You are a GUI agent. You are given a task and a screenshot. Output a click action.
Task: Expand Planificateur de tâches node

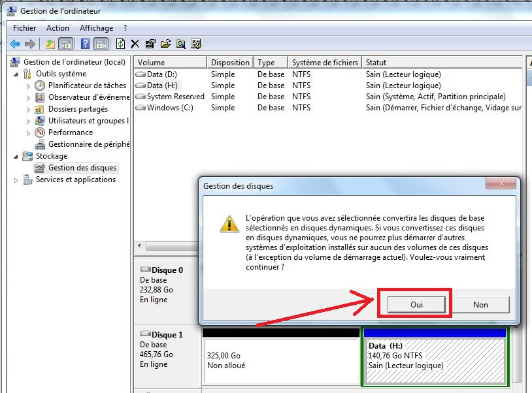point(28,86)
